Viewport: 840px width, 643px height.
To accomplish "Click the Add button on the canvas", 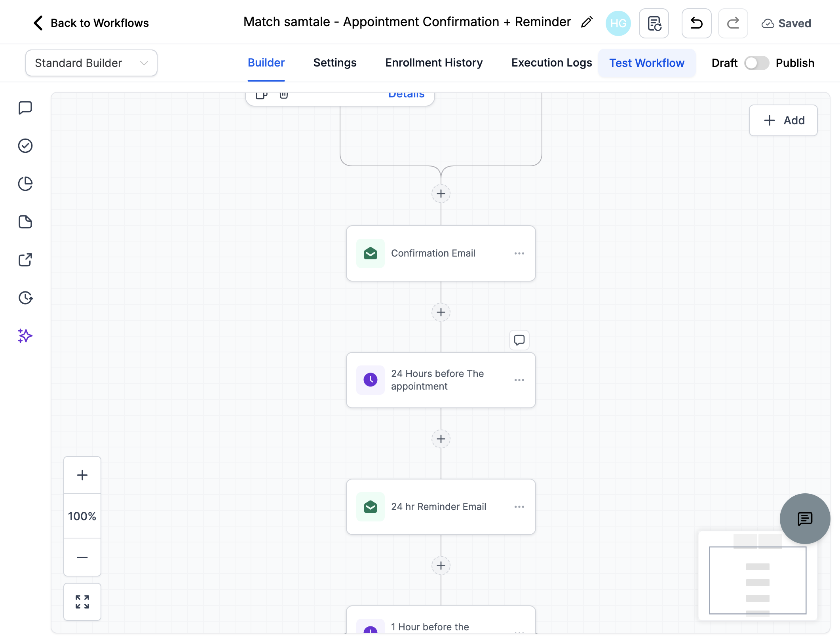I will (x=783, y=120).
